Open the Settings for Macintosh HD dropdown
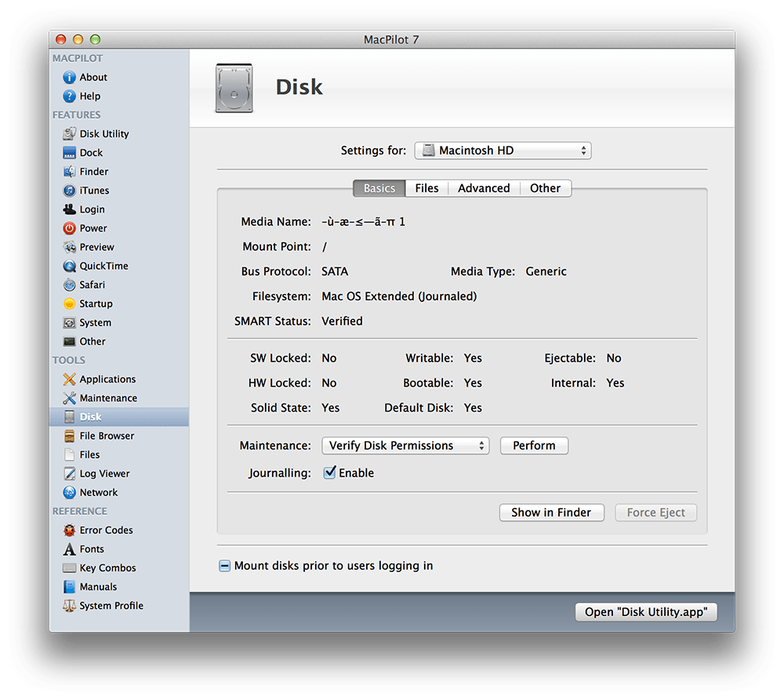The width and height of the screenshot is (784, 700). point(503,151)
